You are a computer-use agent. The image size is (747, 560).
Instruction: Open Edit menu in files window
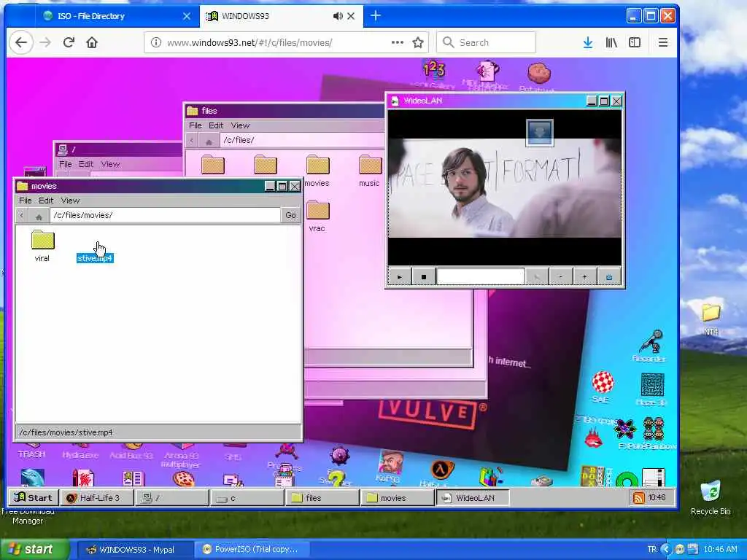point(216,125)
